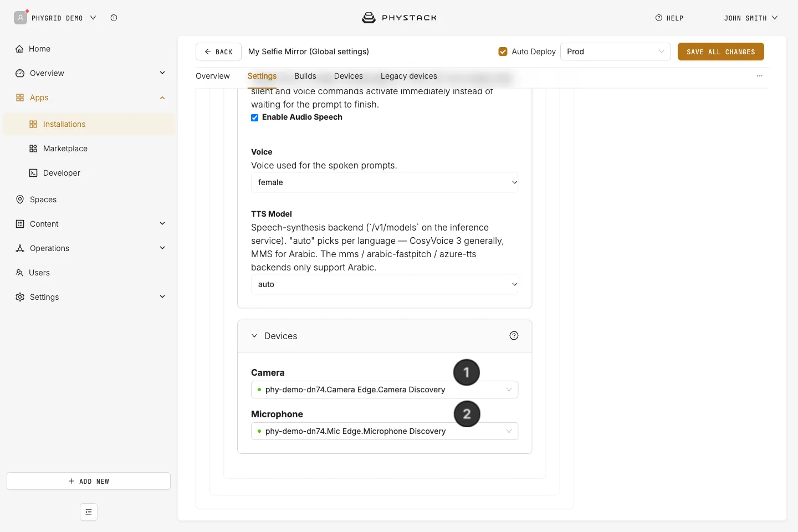The image size is (798, 532).
Task: Open the three-dot more options menu
Action: click(760, 76)
